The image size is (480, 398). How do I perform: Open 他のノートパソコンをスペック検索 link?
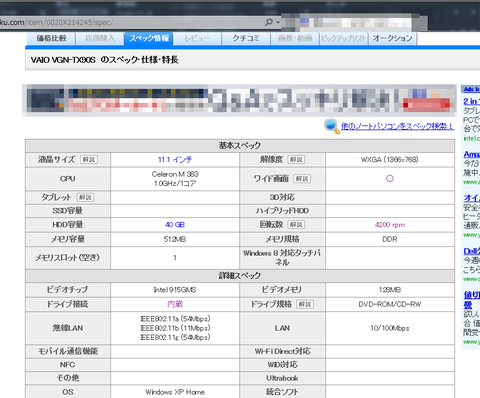tap(397, 126)
